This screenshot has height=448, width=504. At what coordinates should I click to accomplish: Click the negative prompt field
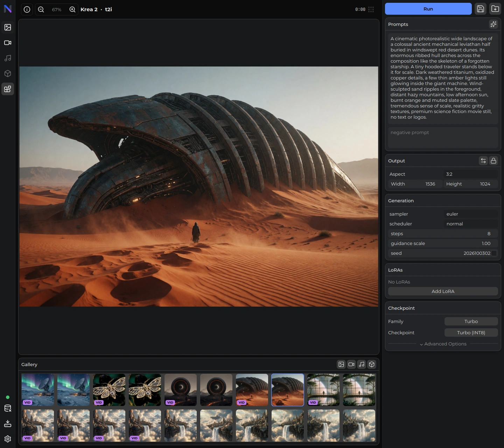[443, 137]
